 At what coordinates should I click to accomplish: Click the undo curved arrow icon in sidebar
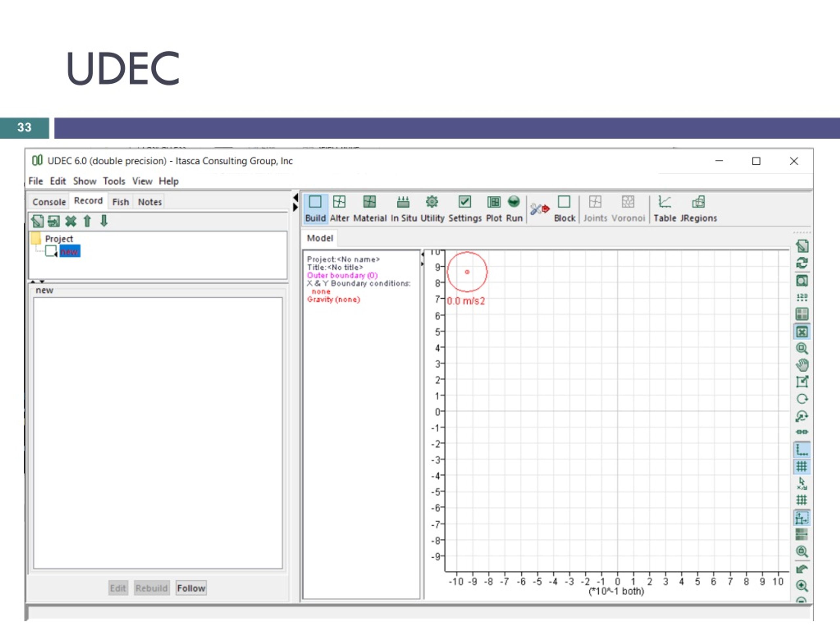click(x=802, y=569)
